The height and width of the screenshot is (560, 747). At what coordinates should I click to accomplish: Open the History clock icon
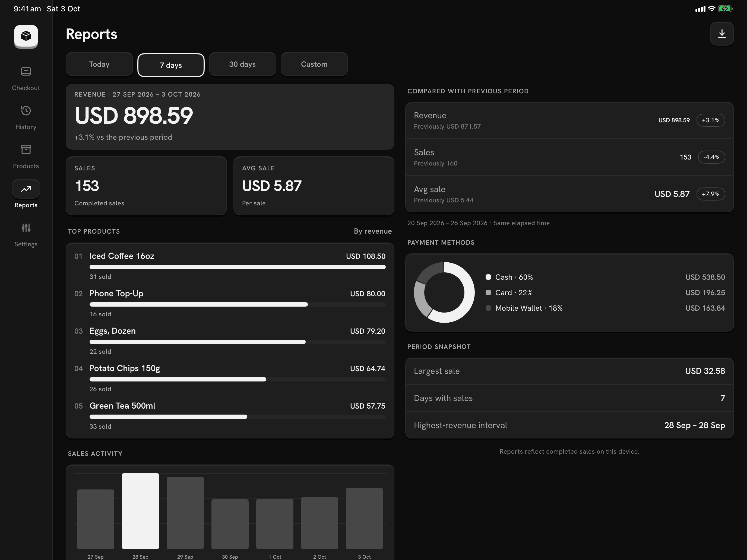(x=26, y=111)
